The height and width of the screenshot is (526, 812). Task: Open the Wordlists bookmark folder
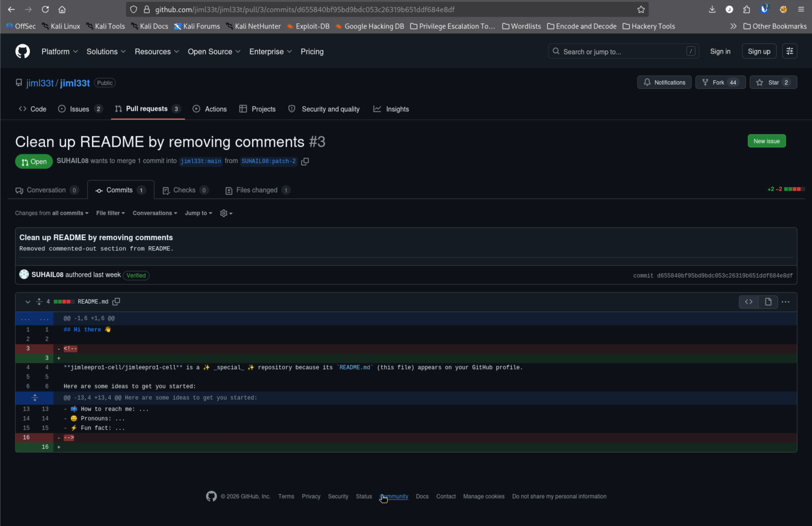[521, 26]
